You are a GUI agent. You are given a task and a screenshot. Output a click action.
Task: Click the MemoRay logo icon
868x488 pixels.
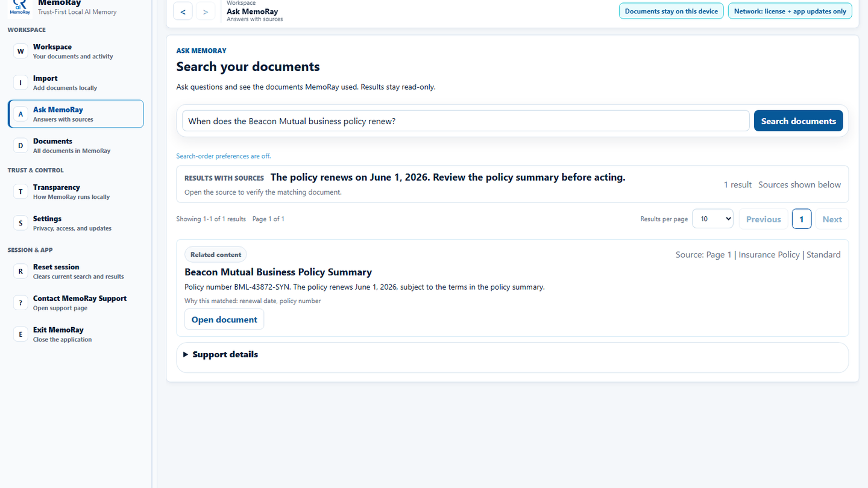(x=20, y=8)
